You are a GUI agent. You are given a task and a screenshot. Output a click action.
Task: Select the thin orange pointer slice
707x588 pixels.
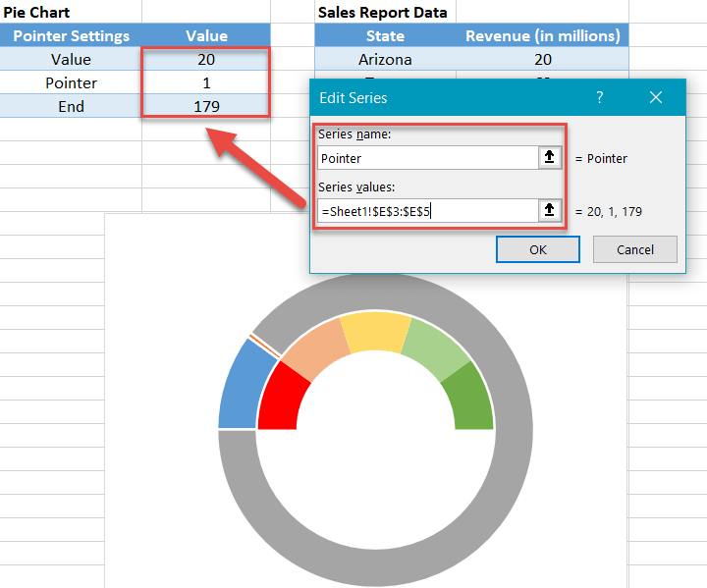(264, 347)
